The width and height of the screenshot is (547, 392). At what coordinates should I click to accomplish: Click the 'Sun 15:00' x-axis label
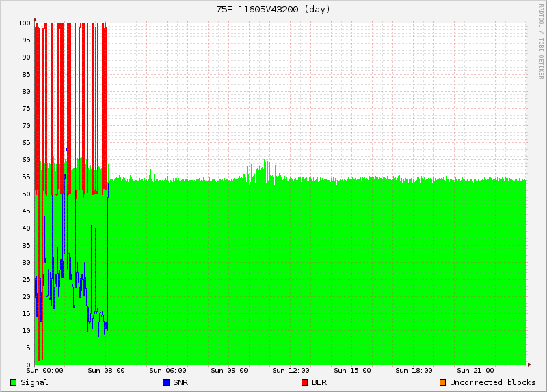[352, 370]
